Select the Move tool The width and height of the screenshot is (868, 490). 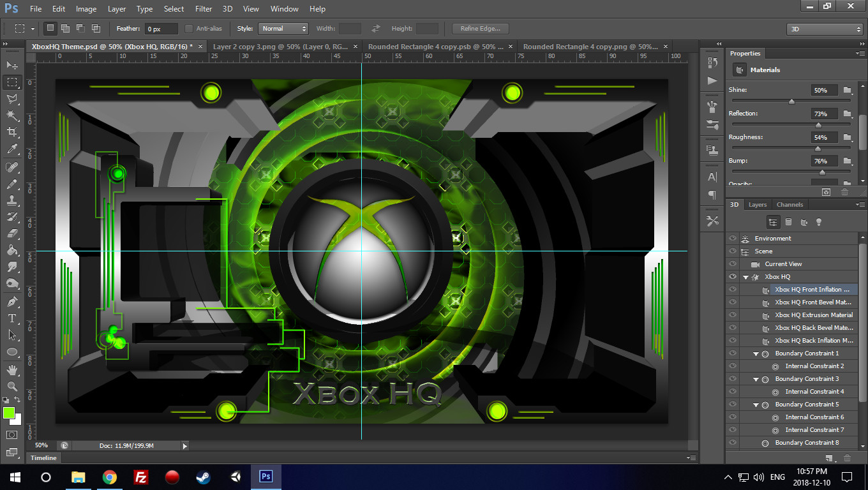(x=12, y=66)
